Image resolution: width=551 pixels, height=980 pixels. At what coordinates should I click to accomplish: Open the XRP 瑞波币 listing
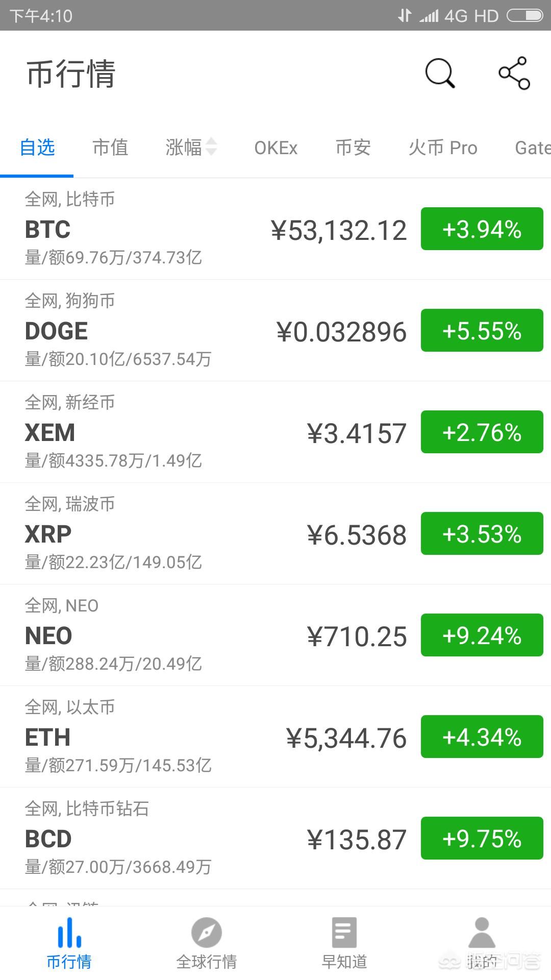(275, 533)
